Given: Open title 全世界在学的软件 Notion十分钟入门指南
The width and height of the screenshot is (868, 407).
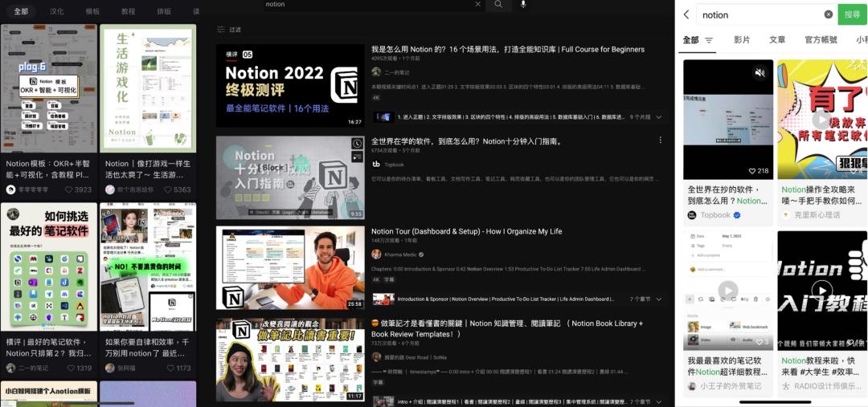Looking at the screenshot, I should (x=467, y=141).
